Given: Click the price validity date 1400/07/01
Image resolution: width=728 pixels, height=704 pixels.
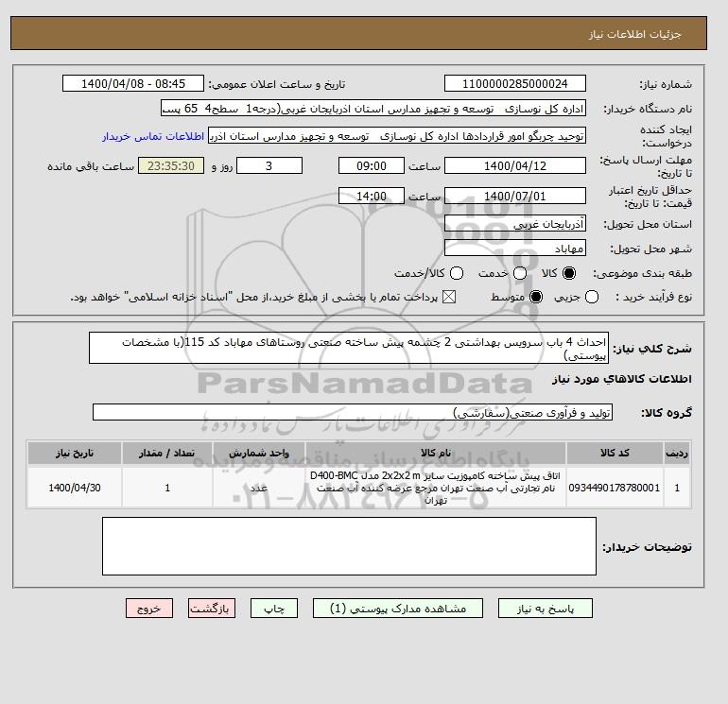Looking at the screenshot, I should pos(515,196).
